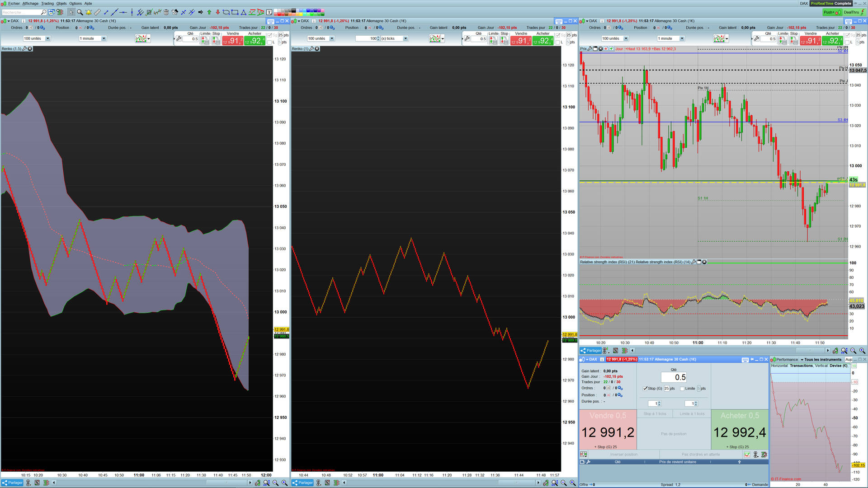Open the 100 unités dropdown on left chart
Image resolution: width=868 pixels, height=488 pixels.
(47, 38)
